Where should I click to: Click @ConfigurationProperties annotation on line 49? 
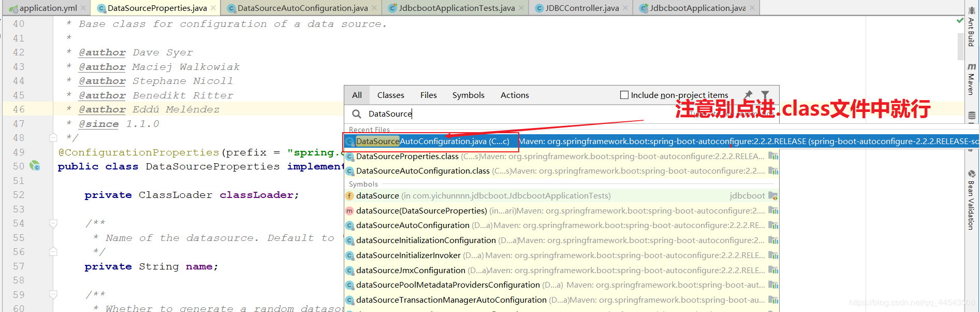tap(139, 152)
